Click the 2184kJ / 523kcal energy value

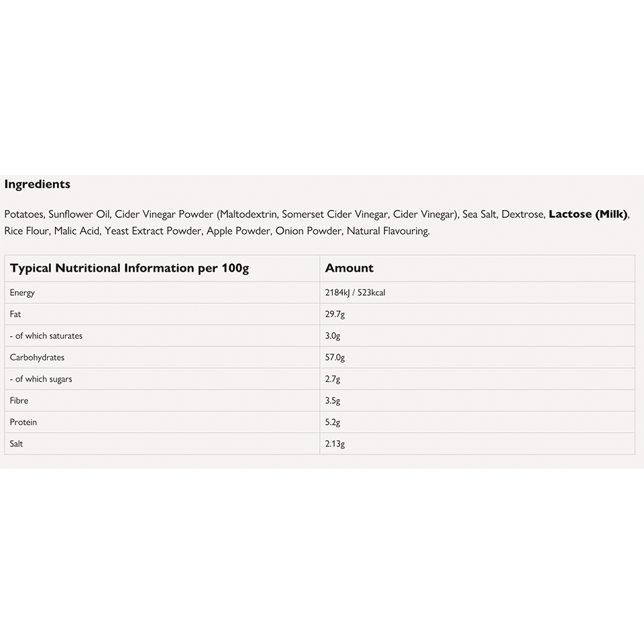point(355,292)
